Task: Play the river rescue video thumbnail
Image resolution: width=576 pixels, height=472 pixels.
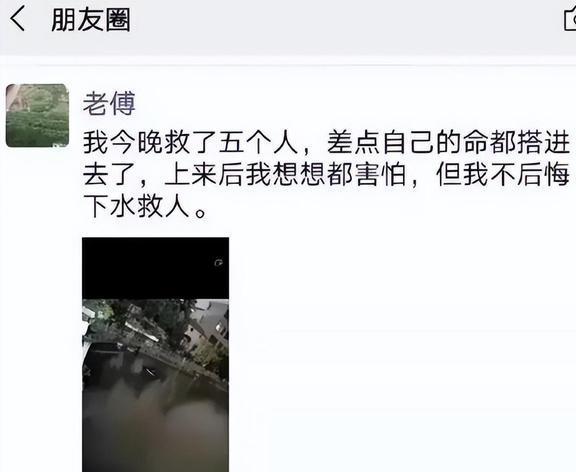Action: 155,355
